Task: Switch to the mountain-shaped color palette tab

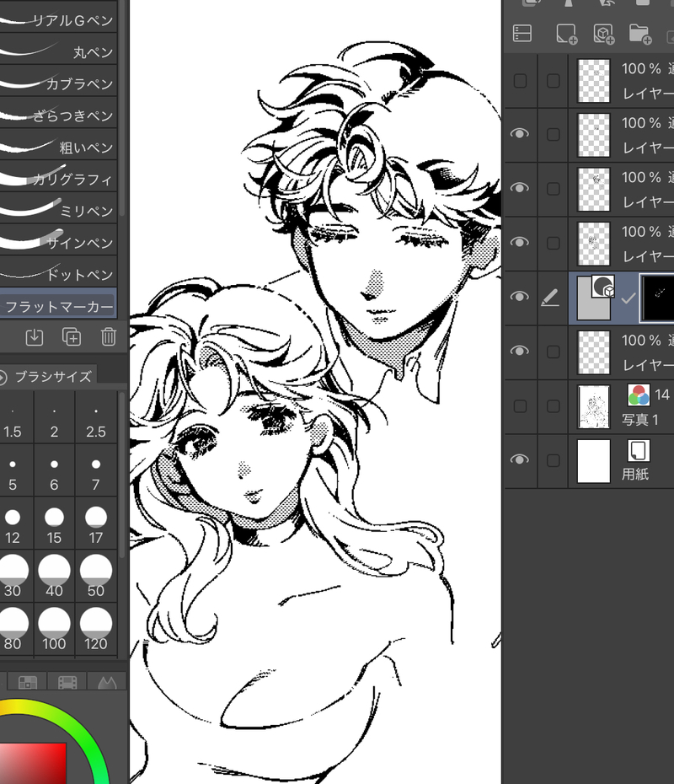Action: 107,681
